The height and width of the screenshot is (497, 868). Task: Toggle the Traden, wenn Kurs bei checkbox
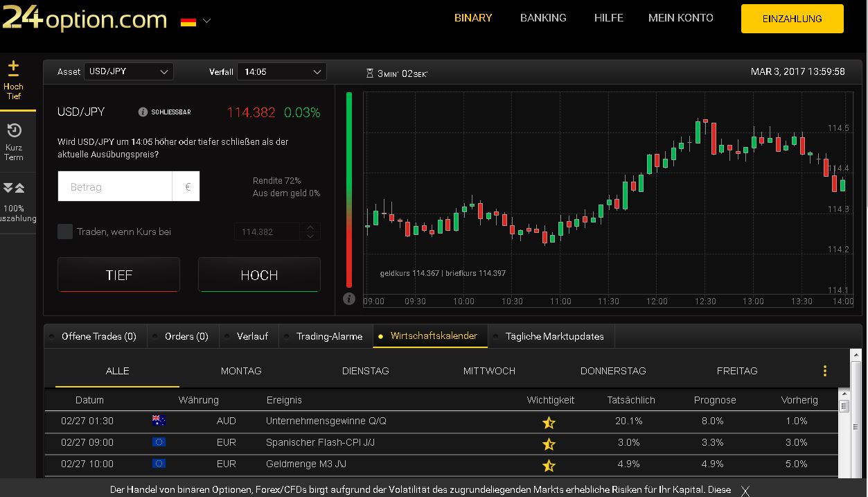pos(65,232)
